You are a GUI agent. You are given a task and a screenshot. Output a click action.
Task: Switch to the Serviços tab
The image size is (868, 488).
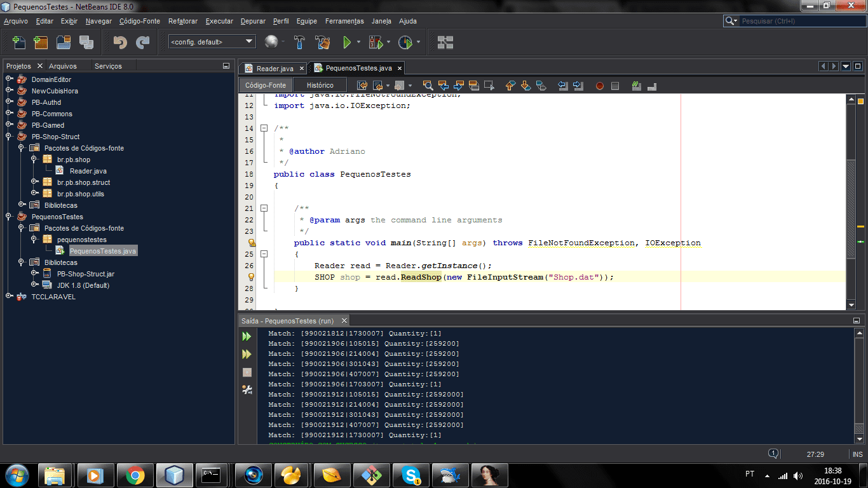(x=108, y=66)
